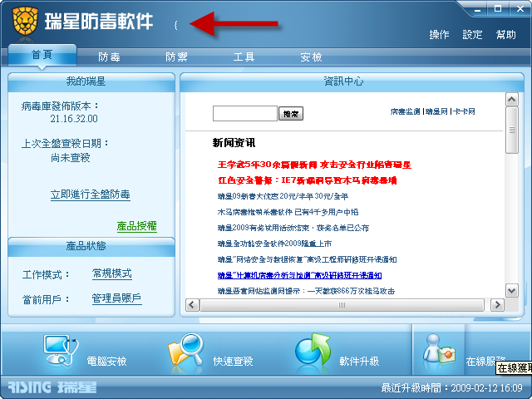This screenshot has width=532, height=399.
Task: Click the search input field in 資訊中心
Action: click(x=245, y=113)
